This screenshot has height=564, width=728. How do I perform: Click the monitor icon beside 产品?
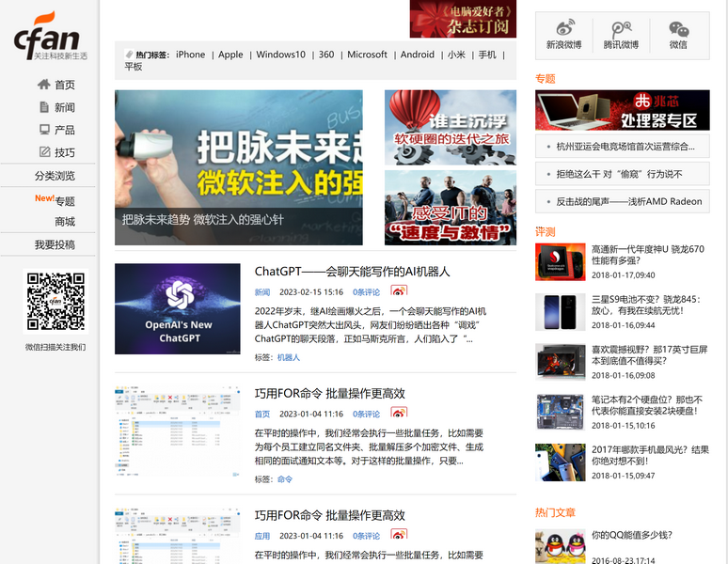[x=43, y=130]
